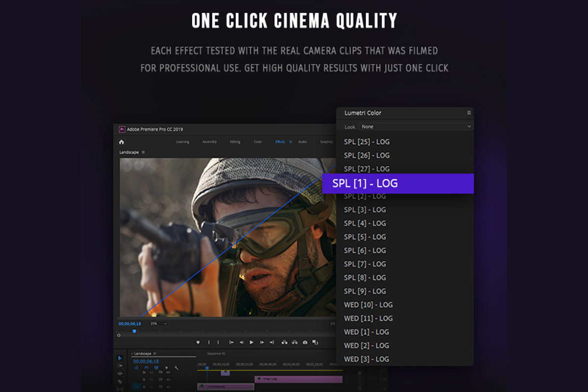Click the program monitor playhead marker

click(134, 331)
